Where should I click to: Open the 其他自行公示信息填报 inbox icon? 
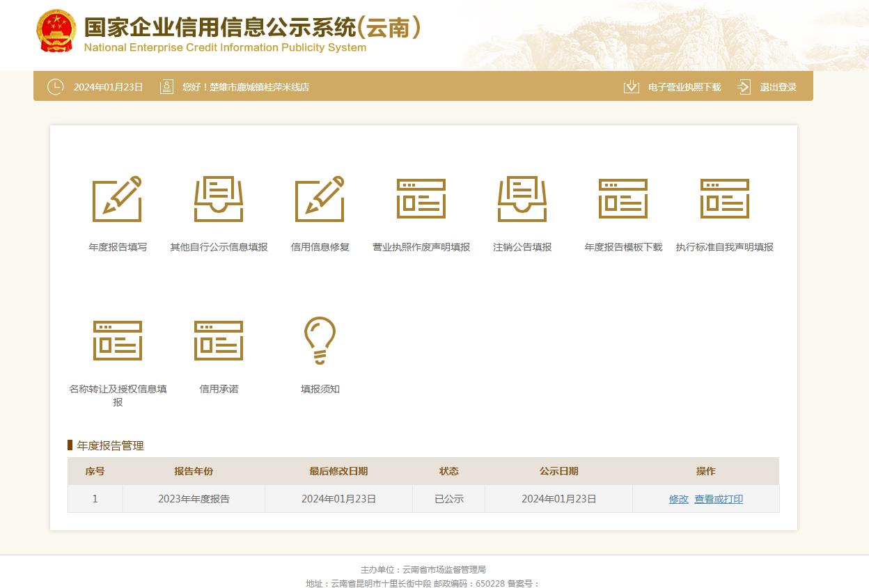[219, 199]
